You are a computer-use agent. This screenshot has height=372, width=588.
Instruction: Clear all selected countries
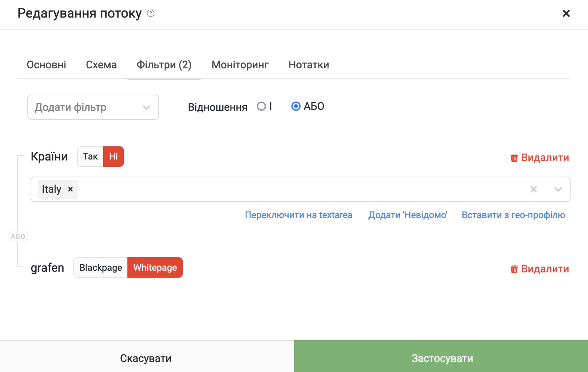[534, 189]
